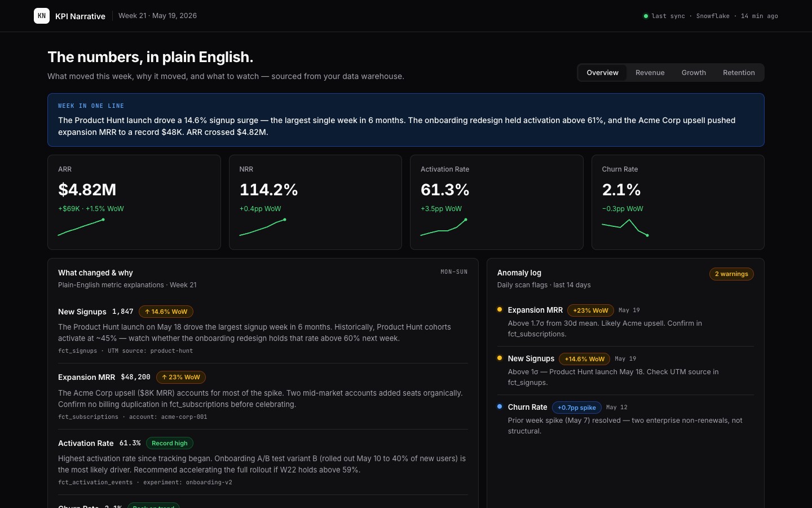Click the Activation Rate sparkline chart
812x508 pixels.
(444, 227)
